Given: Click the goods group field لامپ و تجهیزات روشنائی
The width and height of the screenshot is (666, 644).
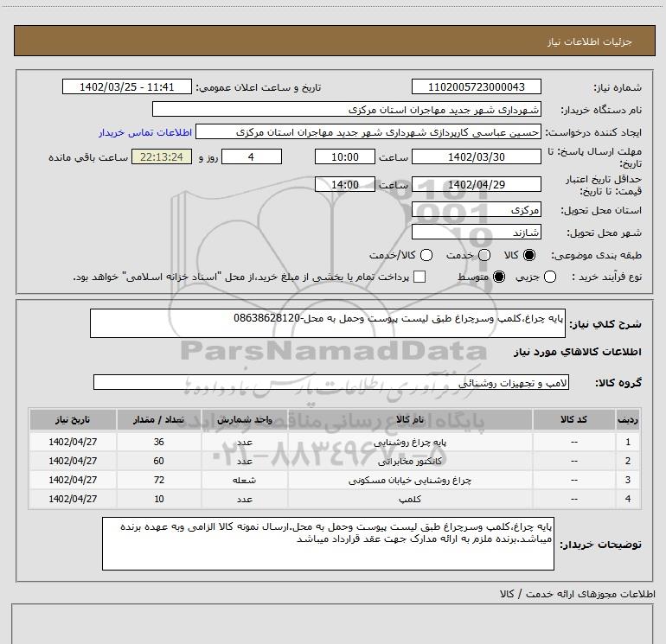Looking at the screenshot, I should click(331, 382).
